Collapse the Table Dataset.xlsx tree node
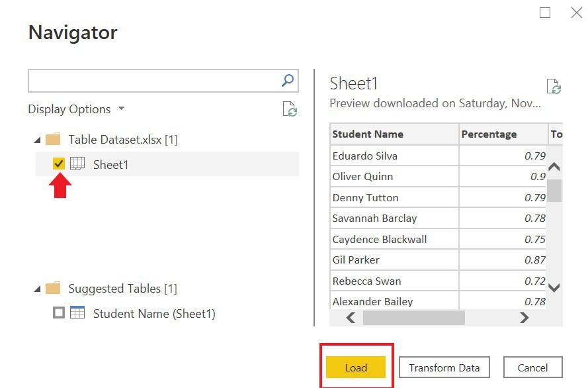 point(36,140)
